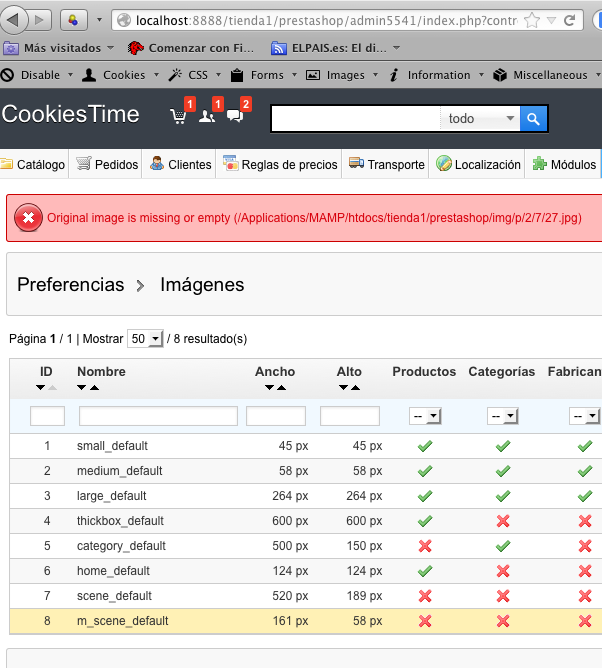Click the Preferencias breadcrumb link

point(71,285)
